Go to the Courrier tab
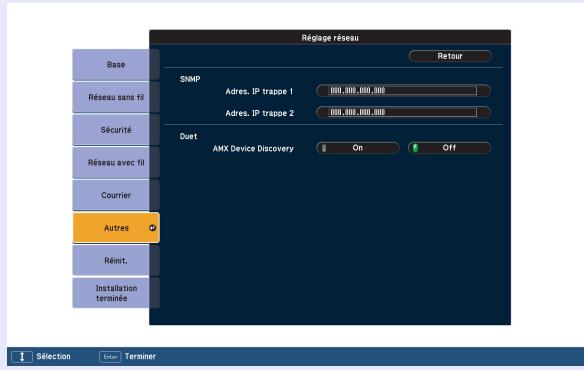The image size is (584, 370). point(116,195)
